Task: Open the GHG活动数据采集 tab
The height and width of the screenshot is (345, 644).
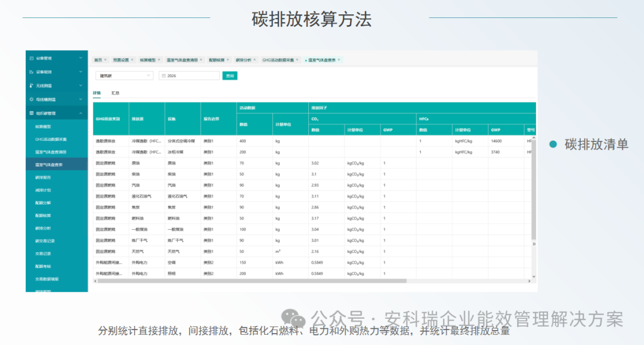Action: (277, 59)
